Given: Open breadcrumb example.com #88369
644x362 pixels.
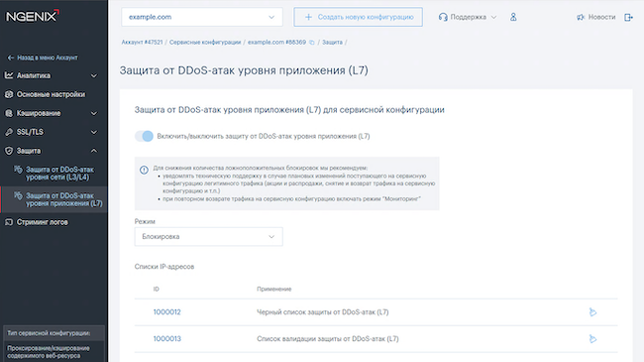Looking at the screenshot, I should [276, 43].
